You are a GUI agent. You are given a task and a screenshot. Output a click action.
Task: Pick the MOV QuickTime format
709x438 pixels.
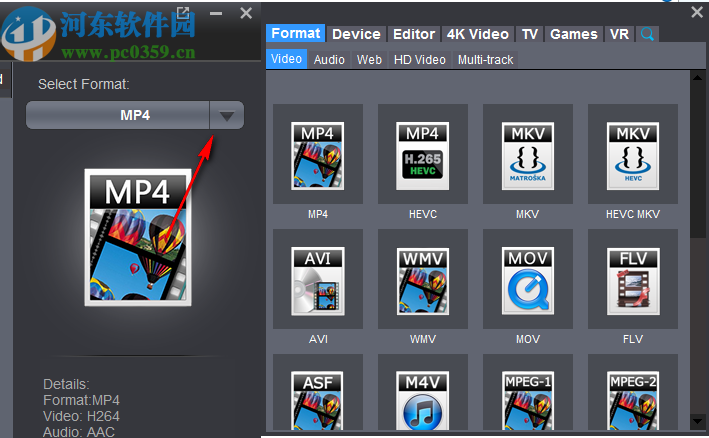coord(528,281)
